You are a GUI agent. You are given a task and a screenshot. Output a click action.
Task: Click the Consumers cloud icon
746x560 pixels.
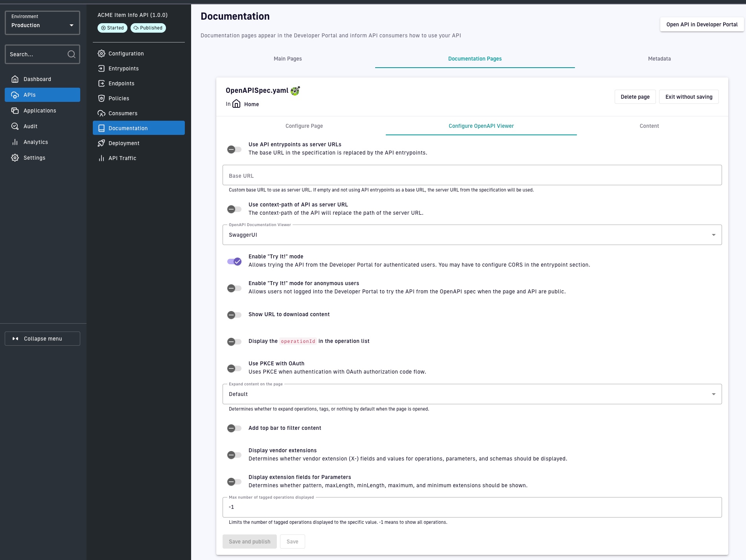(x=101, y=113)
